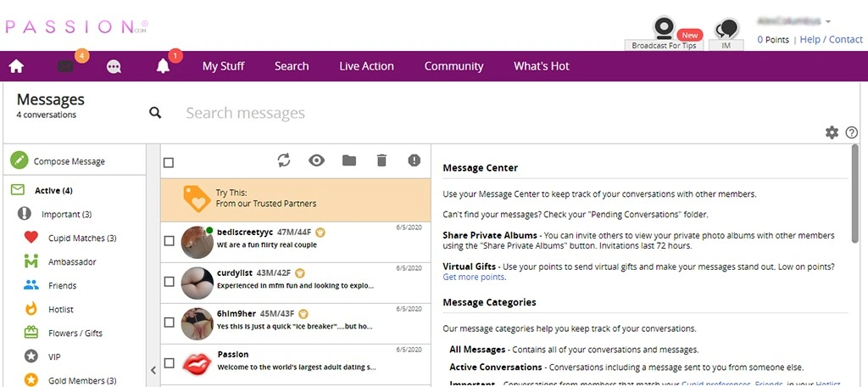Open message "WE are a fun flirty real couple"
This screenshot has width=868, height=387.
pyautogui.click(x=267, y=244)
